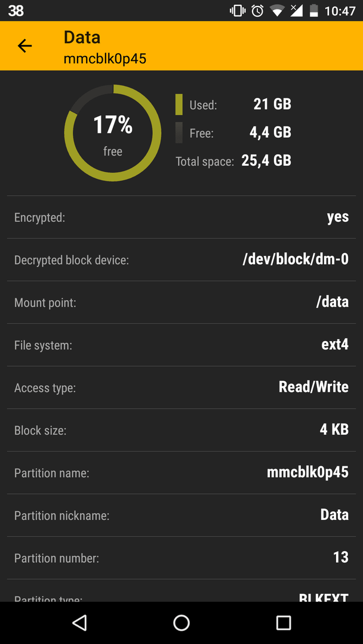Tap the alarm clock status icon

[257, 11]
